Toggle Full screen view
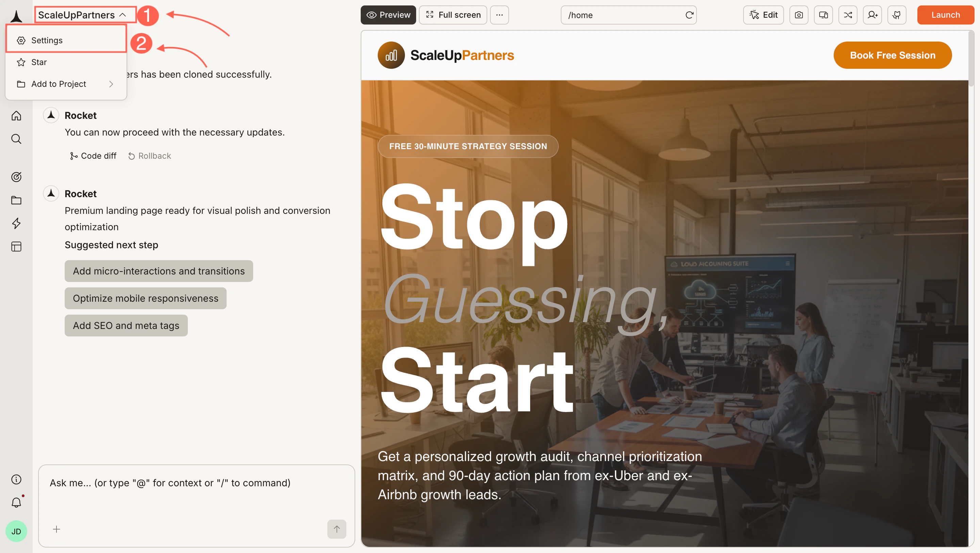Image resolution: width=980 pixels, height=553 pixels. (453, 15)
